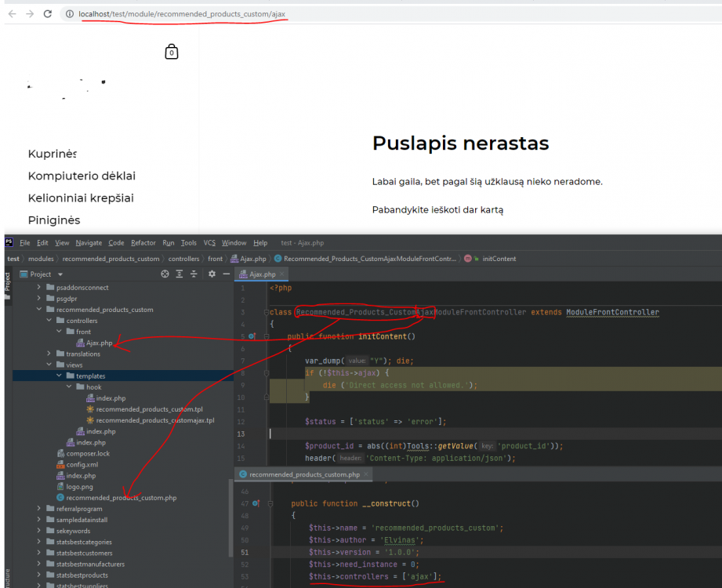Click the Select Opened File locate icon
This screenshot has height=588, width=722.
tap(165, 274)
